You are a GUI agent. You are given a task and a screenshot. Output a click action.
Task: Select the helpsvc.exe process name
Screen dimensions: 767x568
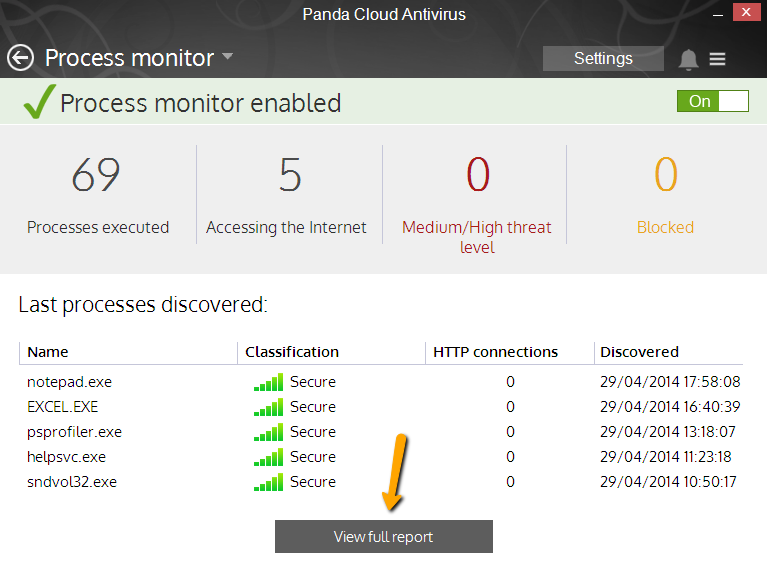click(x=67, y=457)
